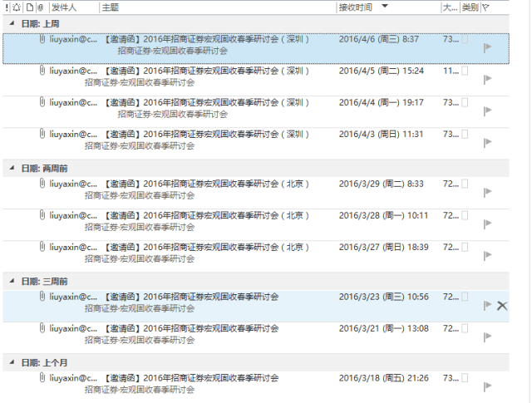This screenshot has width=532, height=403.
Task: Flag the 2016/3/18 21:26 email
Action: [488, 386]
